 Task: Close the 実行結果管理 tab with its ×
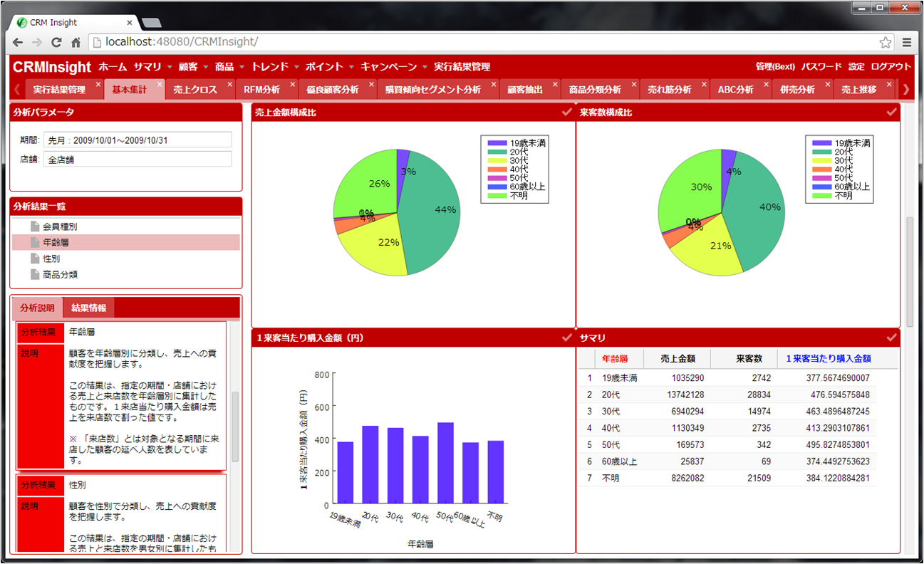[x=98, y=84]
